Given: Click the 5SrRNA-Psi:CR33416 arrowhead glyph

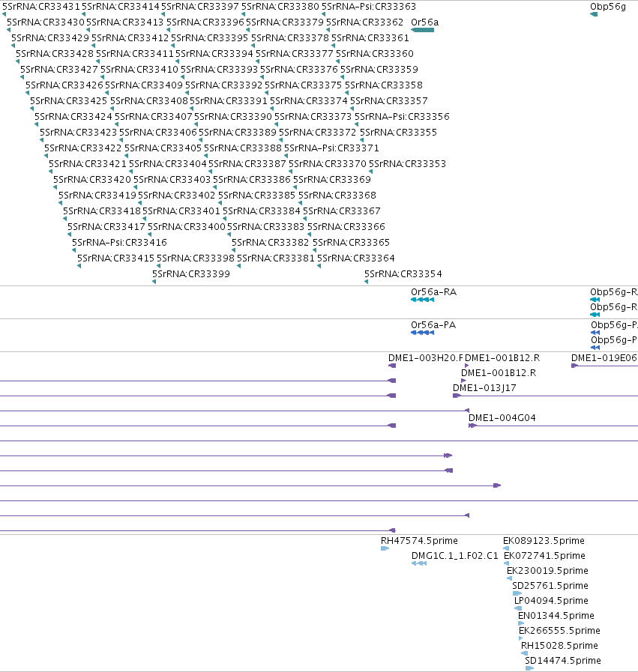Looking at the screenshot, I should (73, 250).
